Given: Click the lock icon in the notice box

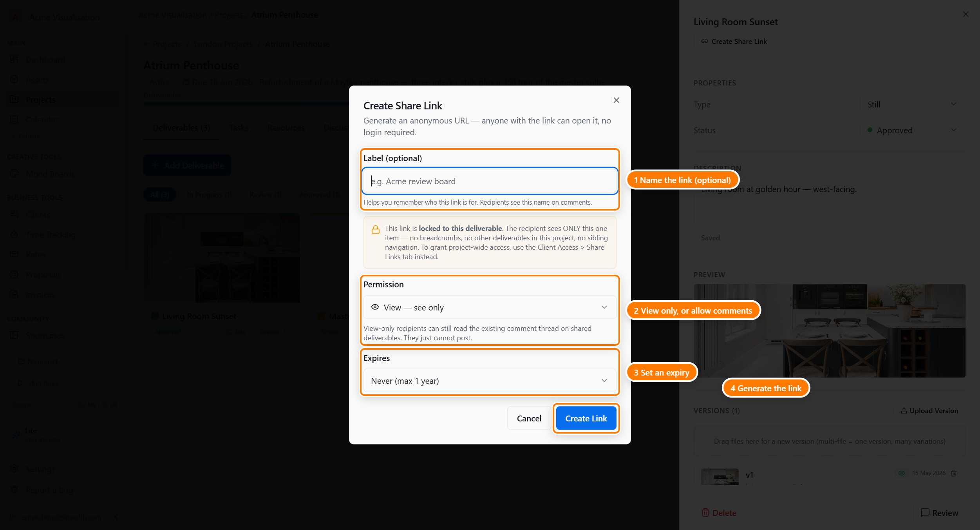Looking at the screenshot, I should tap(375, 230).
